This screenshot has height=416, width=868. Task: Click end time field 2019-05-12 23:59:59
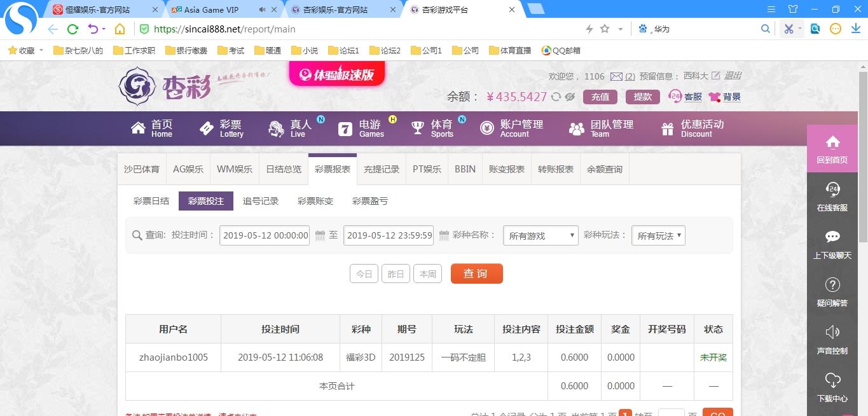point(389,235)
